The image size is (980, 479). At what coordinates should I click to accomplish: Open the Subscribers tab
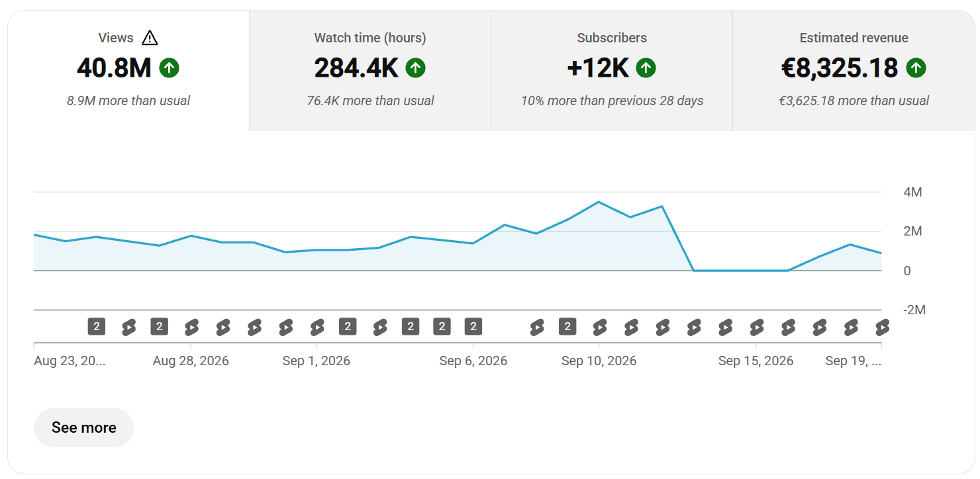pyautogui.click(x=612, y=71)
